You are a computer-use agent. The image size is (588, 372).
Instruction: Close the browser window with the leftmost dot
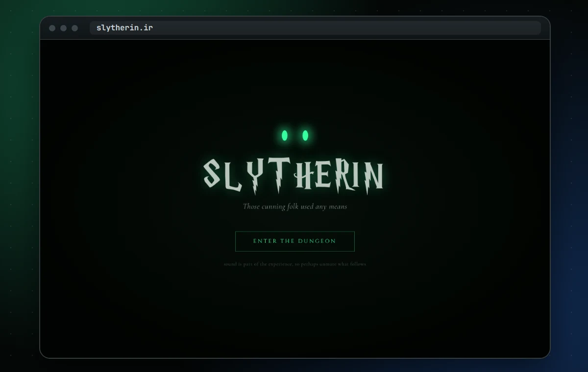(x=52, y=28)
